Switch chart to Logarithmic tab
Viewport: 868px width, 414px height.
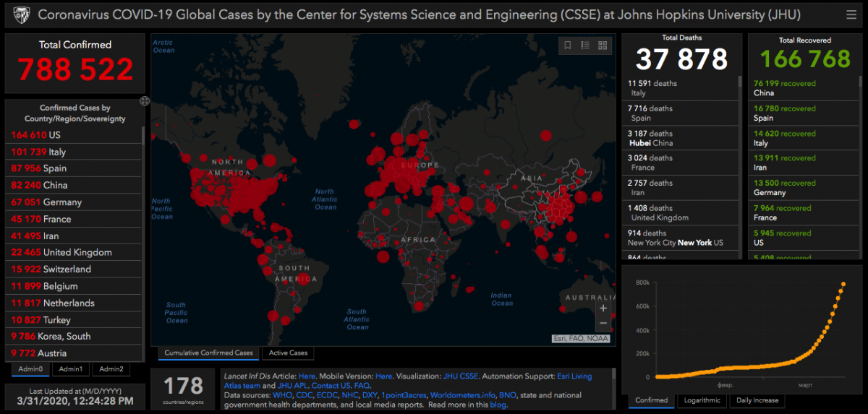point(702,400)
